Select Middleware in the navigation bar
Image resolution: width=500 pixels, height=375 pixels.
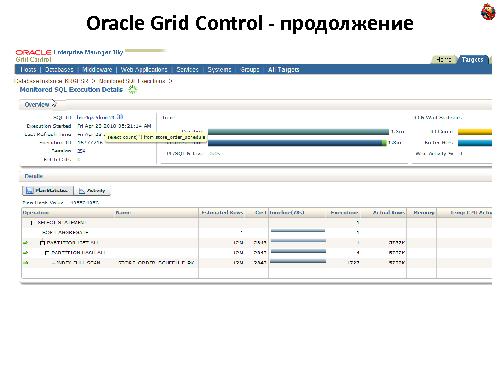click(x=97, y=69)
